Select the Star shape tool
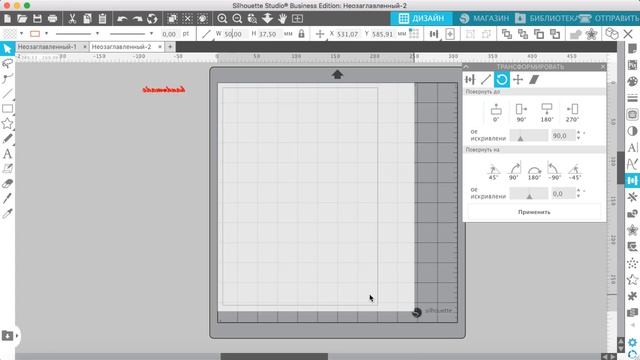This screenshot has height=360, width=640. click(7, 123)
